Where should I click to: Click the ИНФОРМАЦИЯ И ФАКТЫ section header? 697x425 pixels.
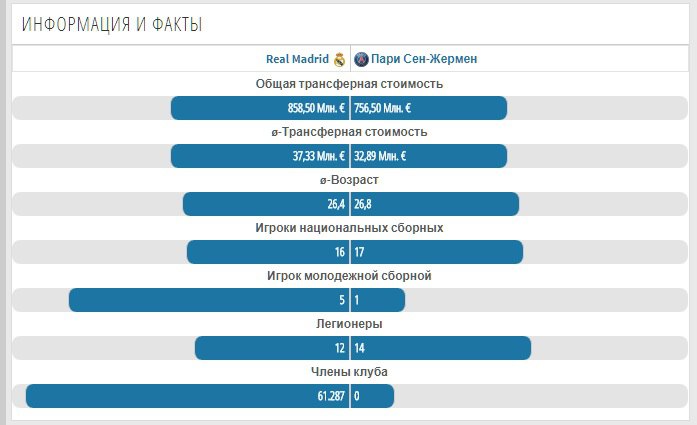click(112, 24)
